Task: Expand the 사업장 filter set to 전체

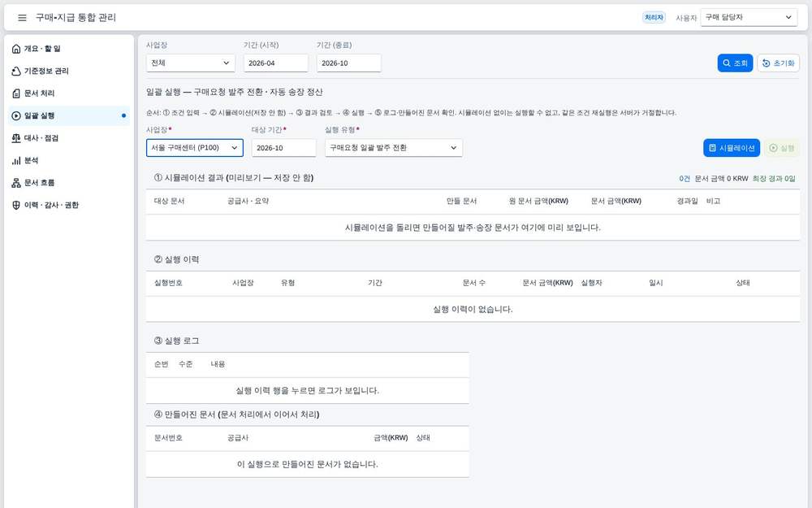Action: 191,63
